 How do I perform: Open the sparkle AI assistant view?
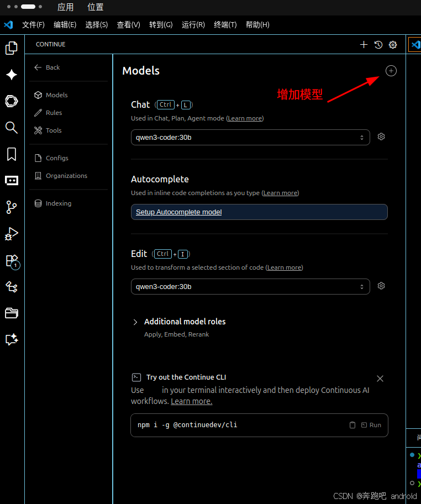coord(12,75)
